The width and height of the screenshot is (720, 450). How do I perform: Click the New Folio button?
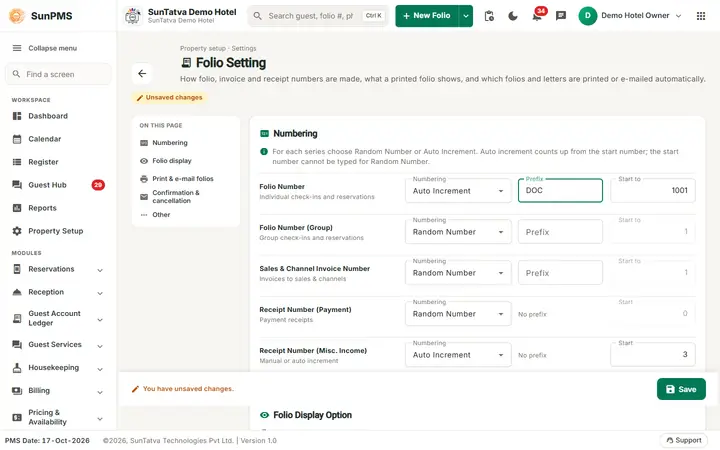[427, 16]
